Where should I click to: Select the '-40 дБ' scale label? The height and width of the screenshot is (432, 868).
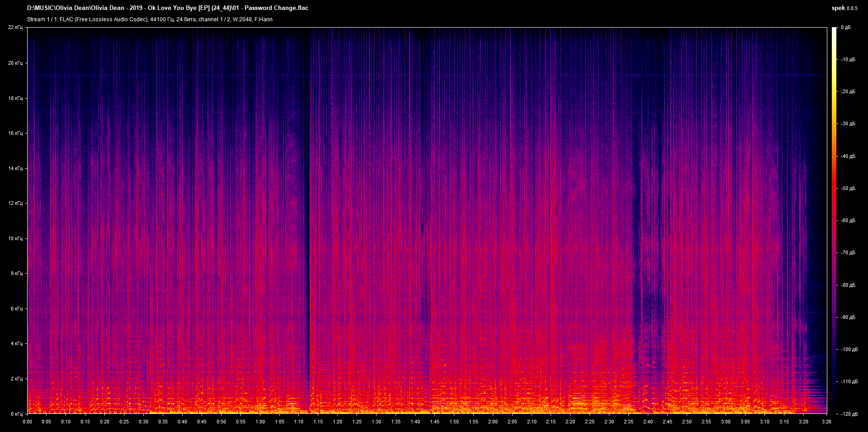(848, 157)
